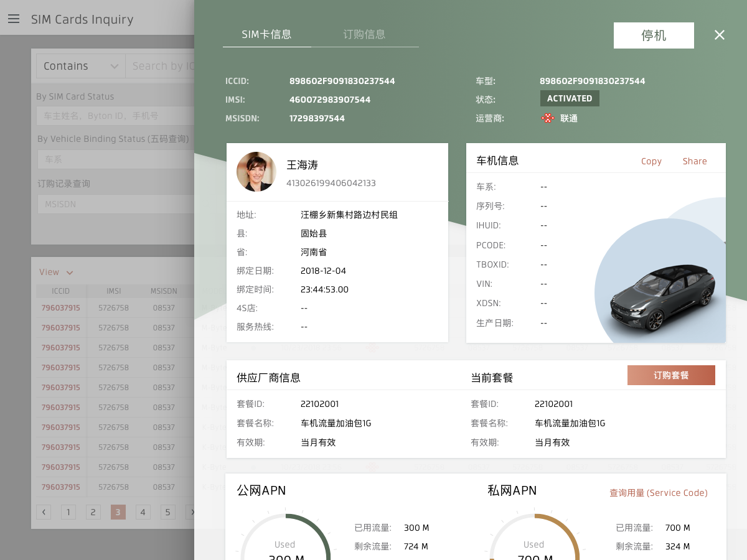Click 订购套餐 to order a plan
The height and width of the screenshot is (560, 747).
(671, 375)
